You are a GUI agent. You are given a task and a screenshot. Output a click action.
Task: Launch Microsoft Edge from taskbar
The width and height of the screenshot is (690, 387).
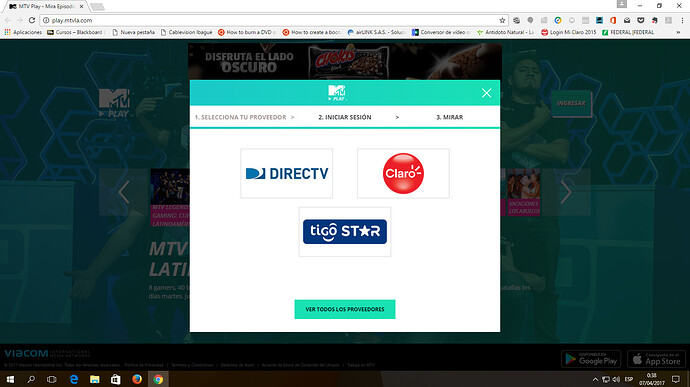pos(73,379)
